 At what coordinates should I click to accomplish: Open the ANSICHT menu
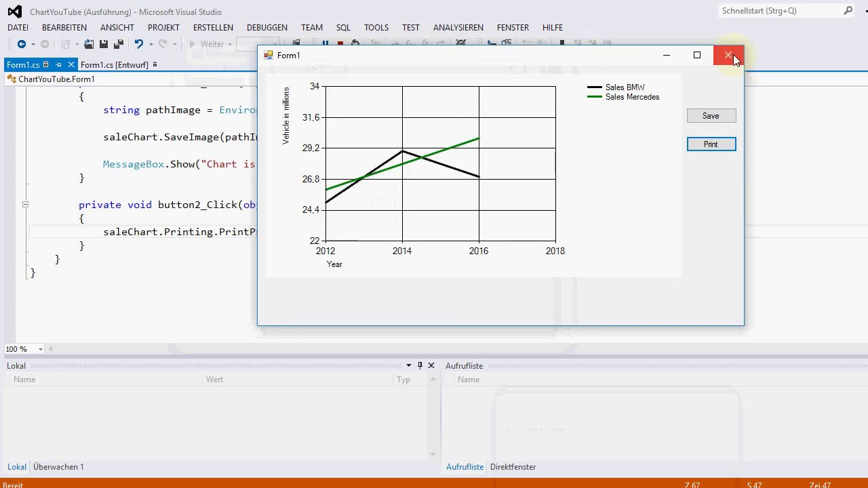117,28
